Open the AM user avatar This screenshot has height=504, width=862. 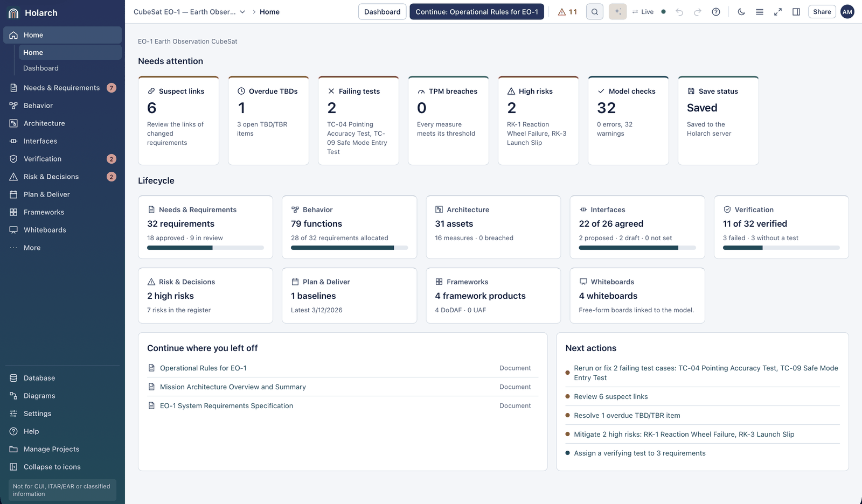847,12
